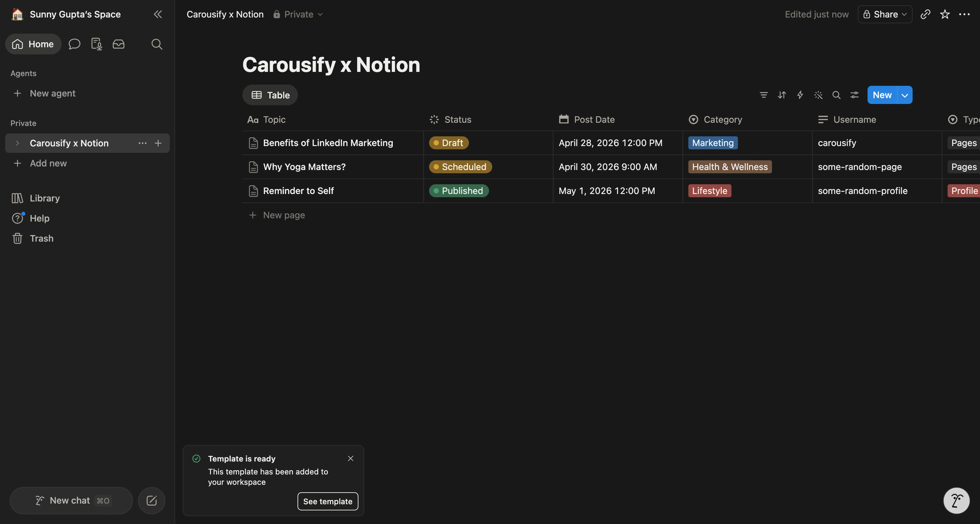Click the AI sparkle icon in toolbar
Viewport: 980px width, 524px height.
click(818, 95)
